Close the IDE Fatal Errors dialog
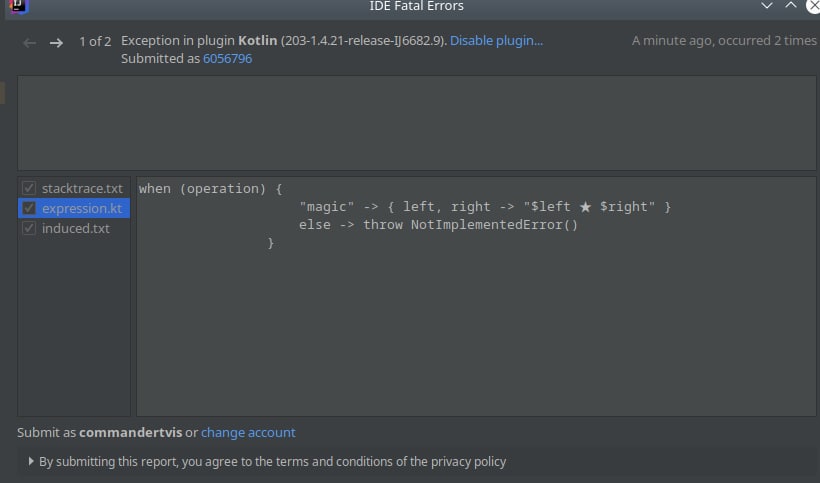820x483 pixels. [812, 6]
